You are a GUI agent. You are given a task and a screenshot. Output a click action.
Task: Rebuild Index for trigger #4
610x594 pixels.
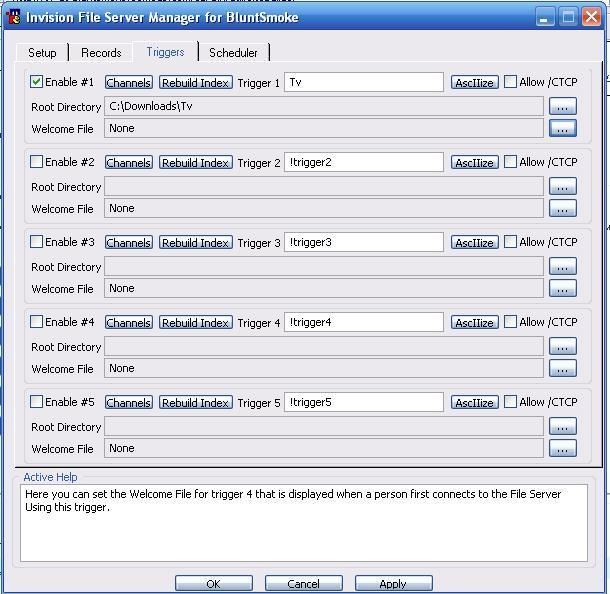coord(196,322)
